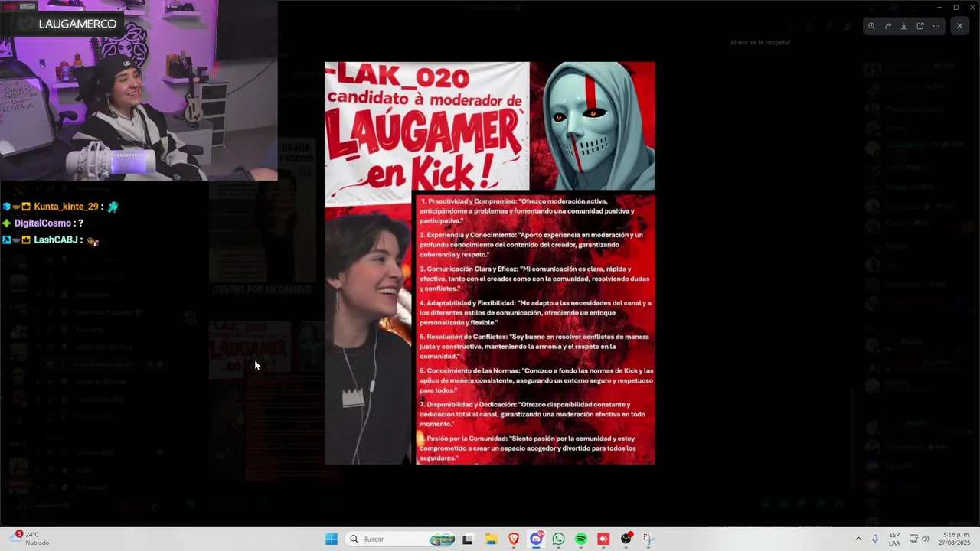Close the image preview overlay
Viewport: 980px width, 551px height.
click(959, 26)
